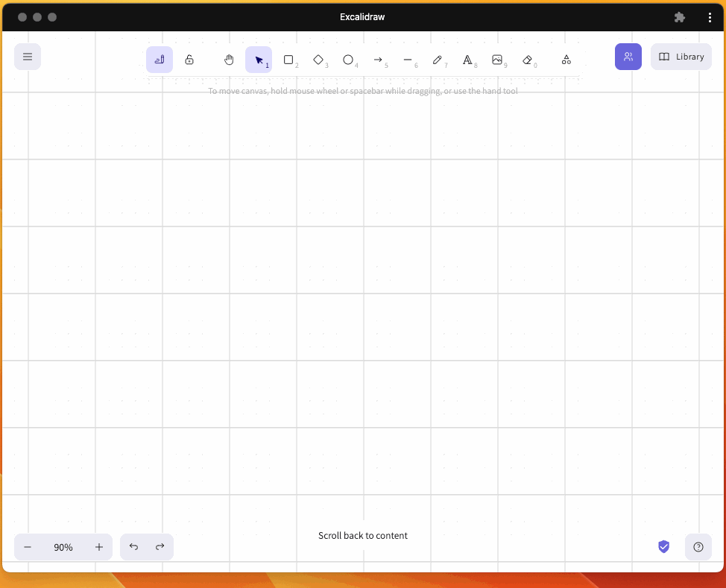726x588 pixels.
Task: Select the Selection tool
Action: [259, 60]
